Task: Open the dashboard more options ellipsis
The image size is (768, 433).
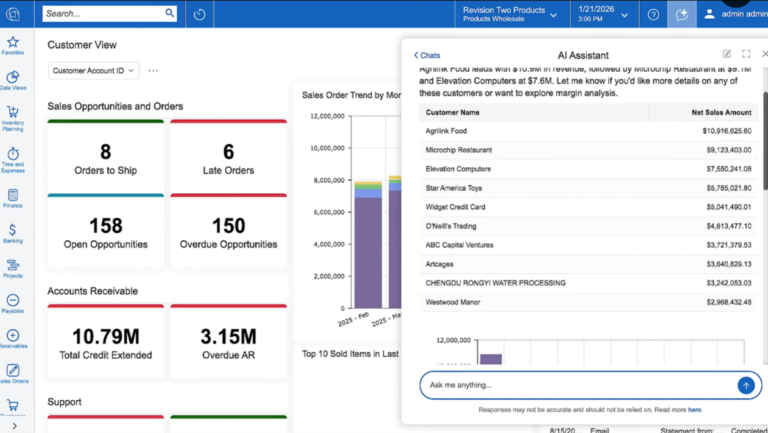Action: click(x=153, y=71)
